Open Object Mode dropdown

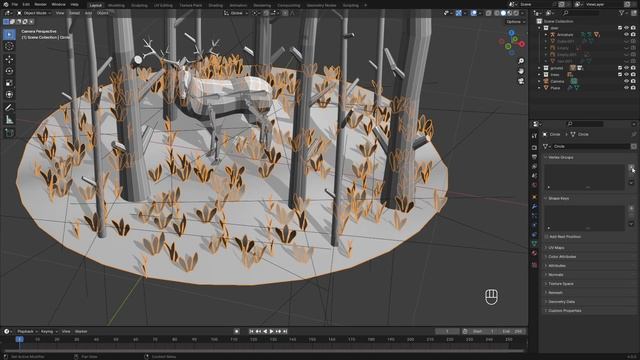34,13
